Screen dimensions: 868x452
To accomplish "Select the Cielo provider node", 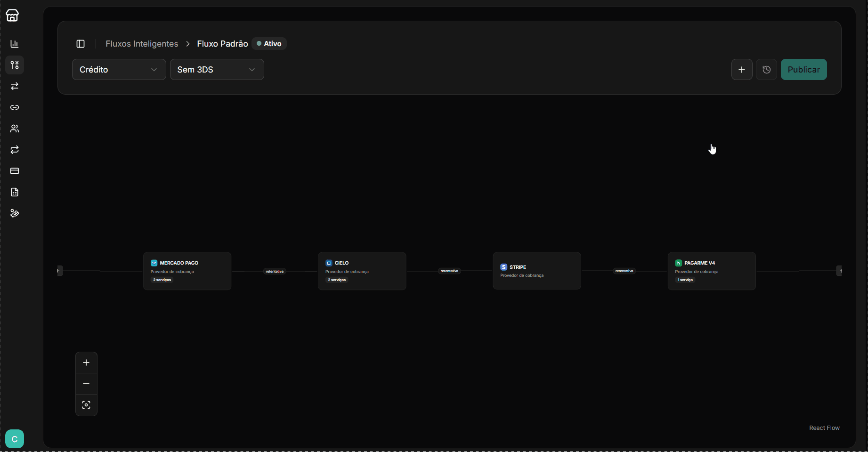I will pyautogui.click(x=362, y=271).
